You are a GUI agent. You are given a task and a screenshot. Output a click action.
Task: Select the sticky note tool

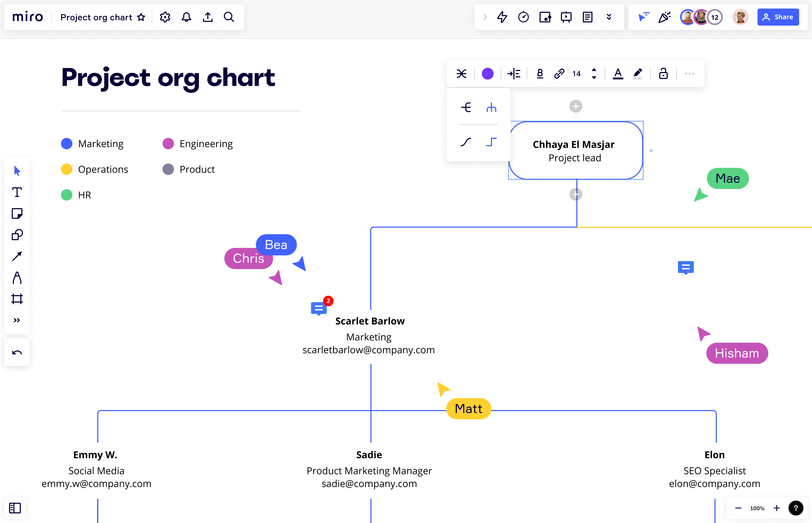click(17, 214)
